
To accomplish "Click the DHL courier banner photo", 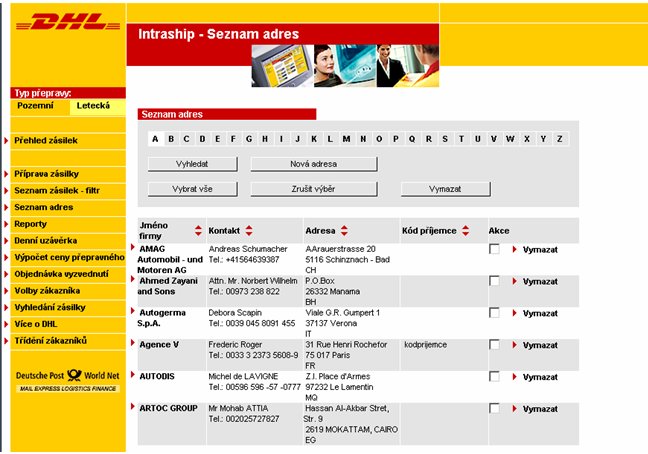I will pos(408,66).
